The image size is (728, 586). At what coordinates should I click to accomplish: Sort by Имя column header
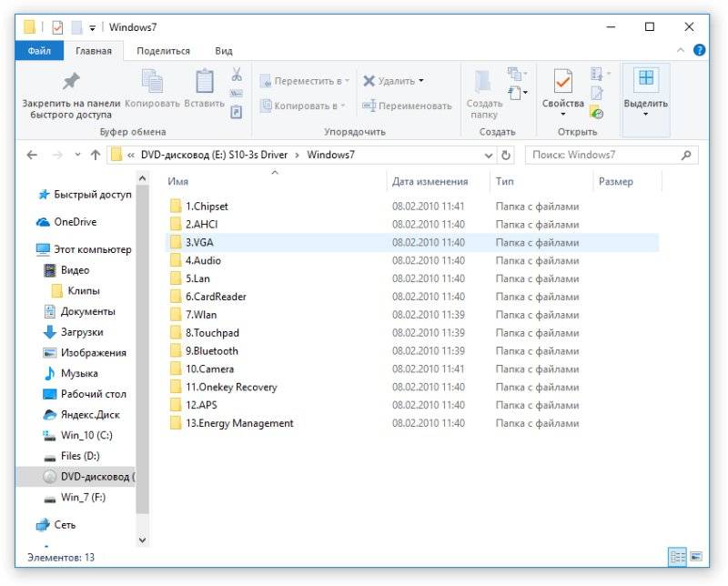pyautogui.click(x=177, y=182)
